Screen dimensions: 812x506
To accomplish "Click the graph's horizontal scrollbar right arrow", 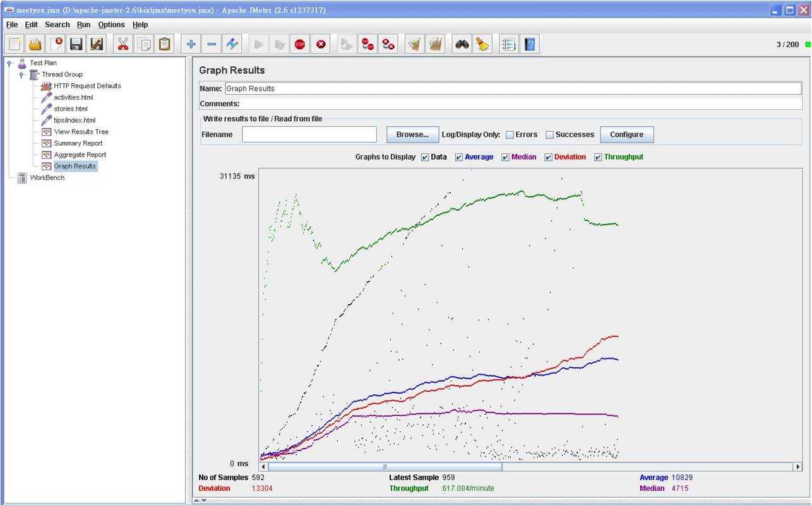I will click(797, 467).
